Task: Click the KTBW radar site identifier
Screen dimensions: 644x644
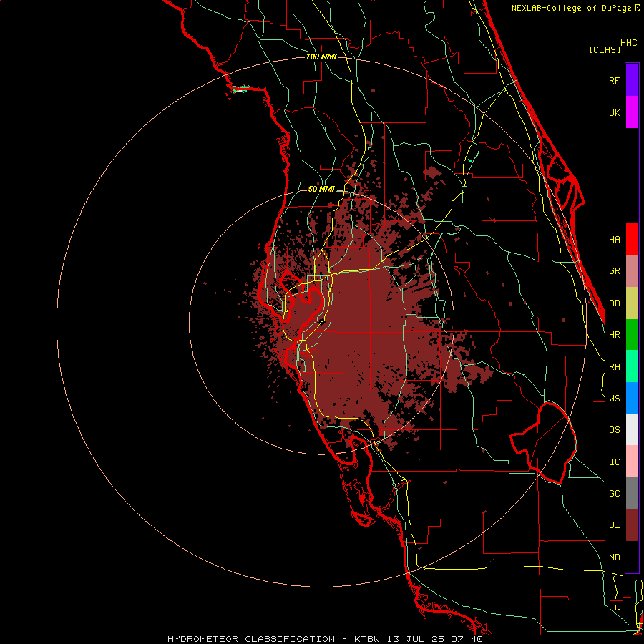Action: click(x=367, y=639)
